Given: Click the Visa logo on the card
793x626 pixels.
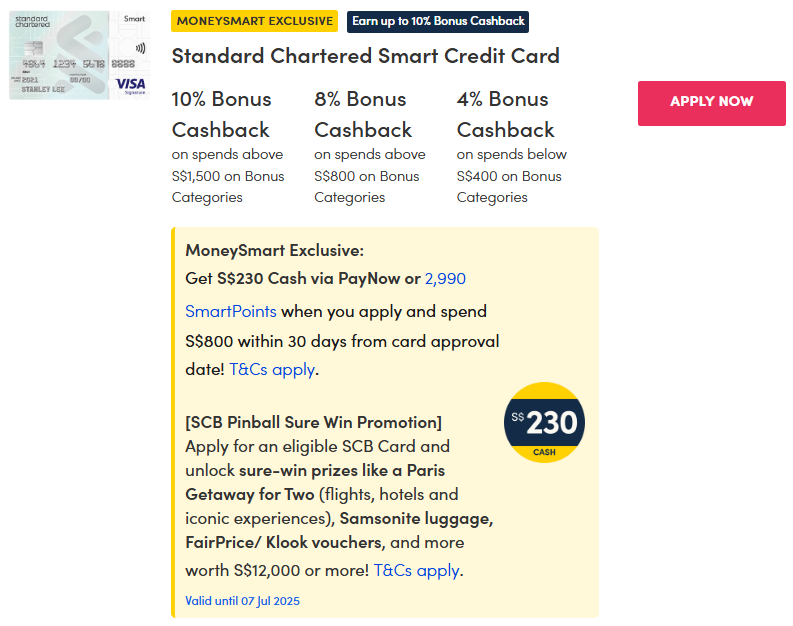Looking at the screenshot, I should coord(130,85).
